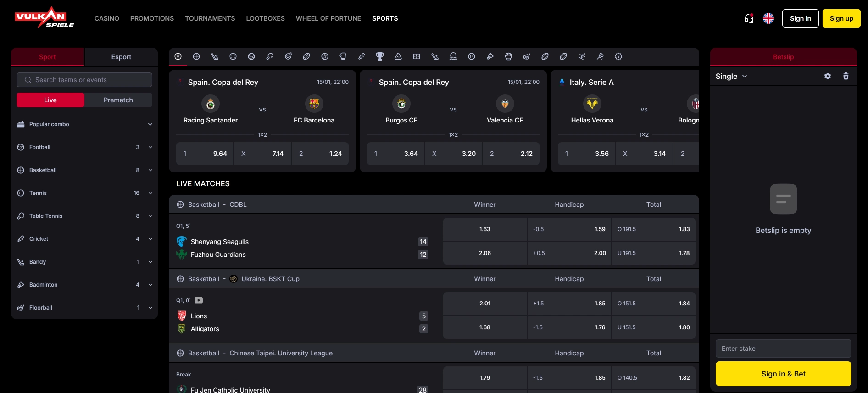This screenshot has width=868, height=393.
Task: Clear betslip with the trash icon
Action: tap(846, 76)
